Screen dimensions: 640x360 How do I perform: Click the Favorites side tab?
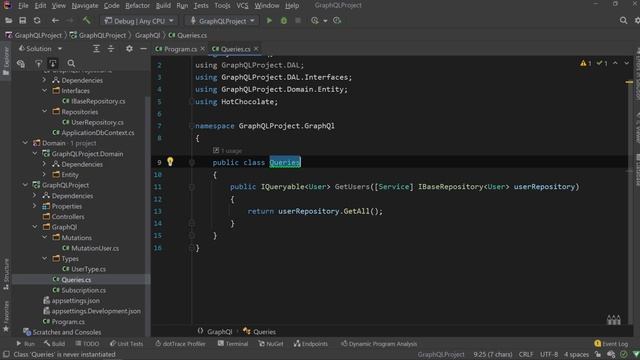click(x=6, y=316)
